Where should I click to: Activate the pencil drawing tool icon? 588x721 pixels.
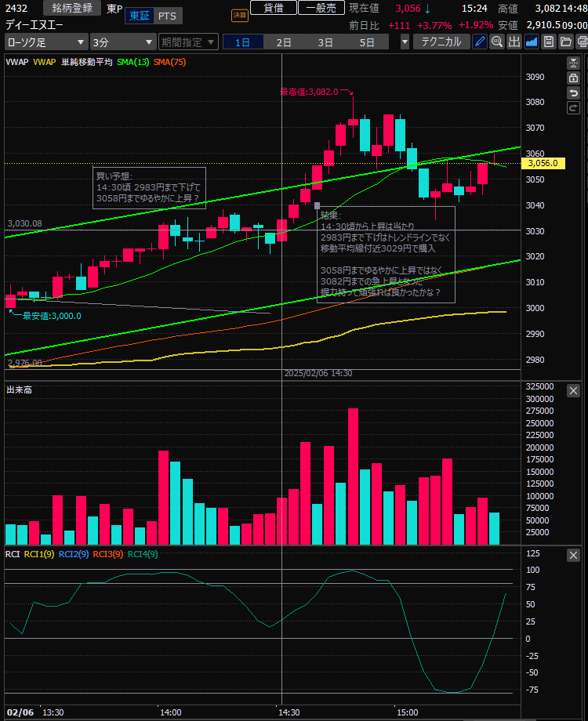(480, 42)
